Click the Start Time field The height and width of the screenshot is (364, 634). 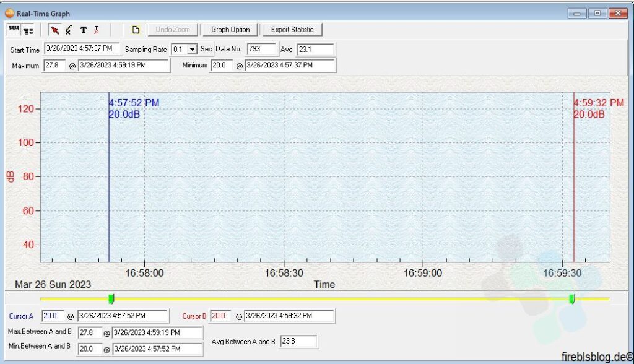click(x=82, y=49)
